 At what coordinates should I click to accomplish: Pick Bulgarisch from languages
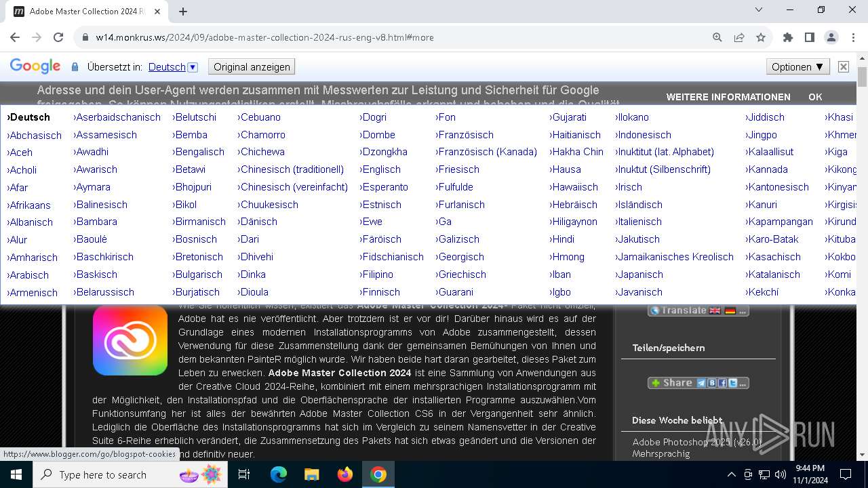[197, 274]
